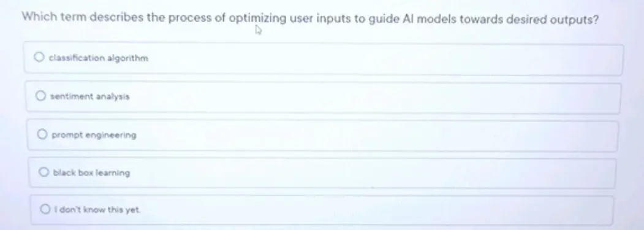Choose the sentiment analysis radio button
The image size is (644, 230).
(x=40, y=96)
